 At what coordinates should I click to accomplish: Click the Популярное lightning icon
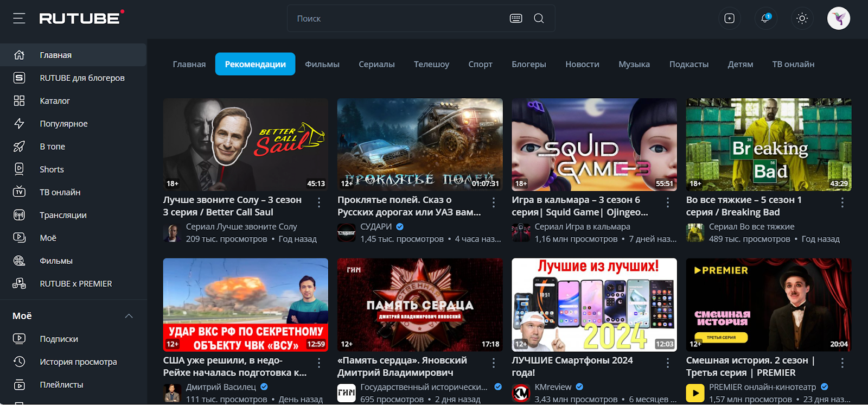19,123
